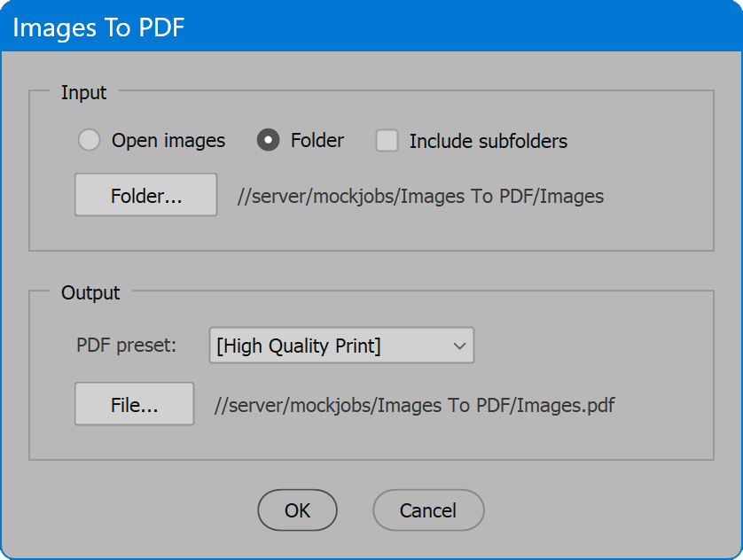Select the Folder radio button

click(x=268, y=140)
